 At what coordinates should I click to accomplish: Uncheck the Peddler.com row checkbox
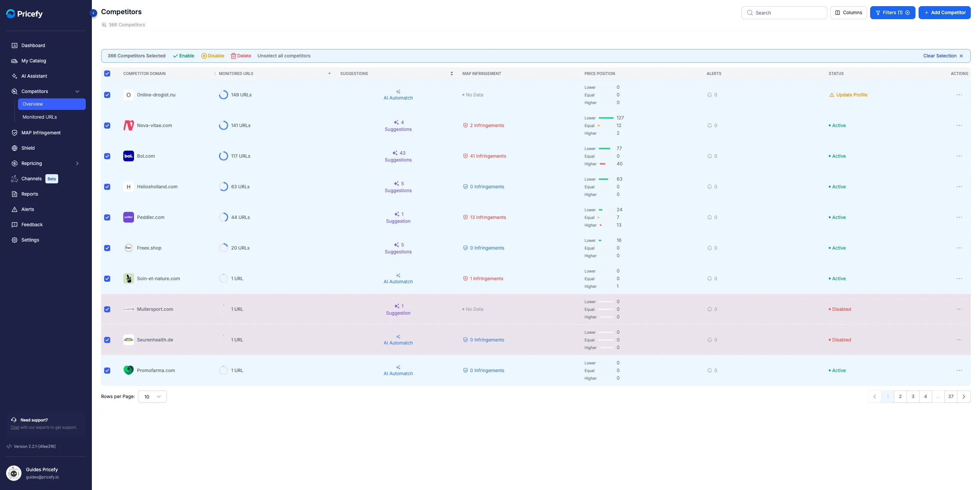(x=107, y=217)
